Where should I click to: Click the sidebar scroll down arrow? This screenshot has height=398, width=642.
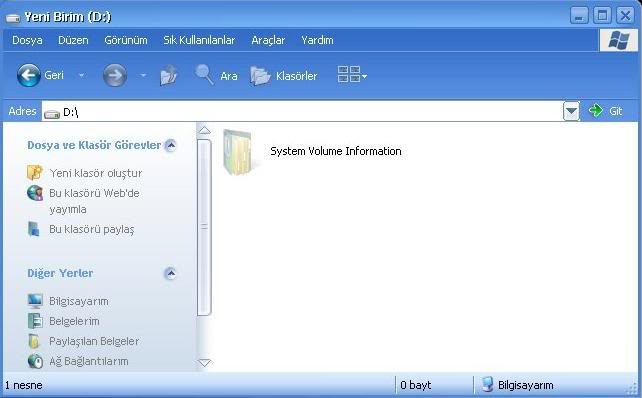pyautogui.click(x=204, y=362)
